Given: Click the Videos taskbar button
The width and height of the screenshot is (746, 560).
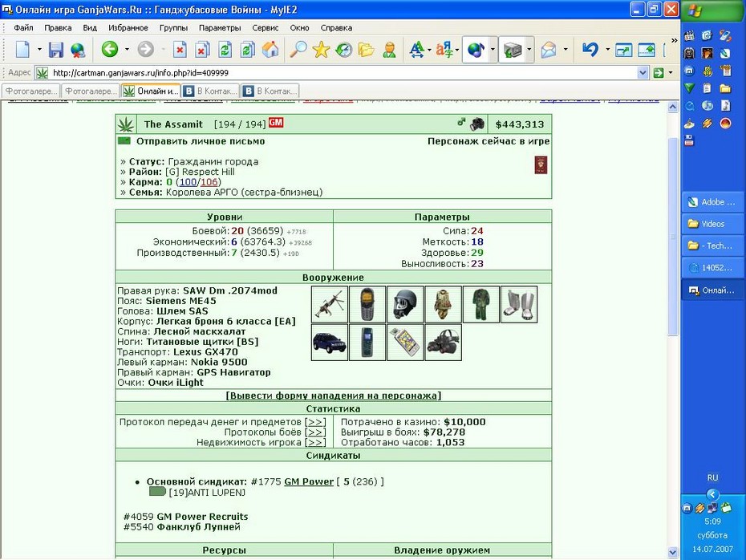Looking at the screenshot, I should (707, 224).
